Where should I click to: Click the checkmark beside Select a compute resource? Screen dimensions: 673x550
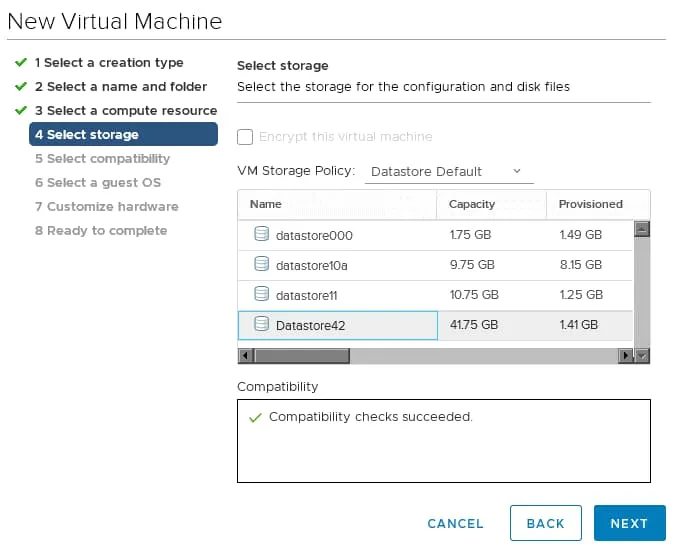pyautogui.click(x=20, y=110)
